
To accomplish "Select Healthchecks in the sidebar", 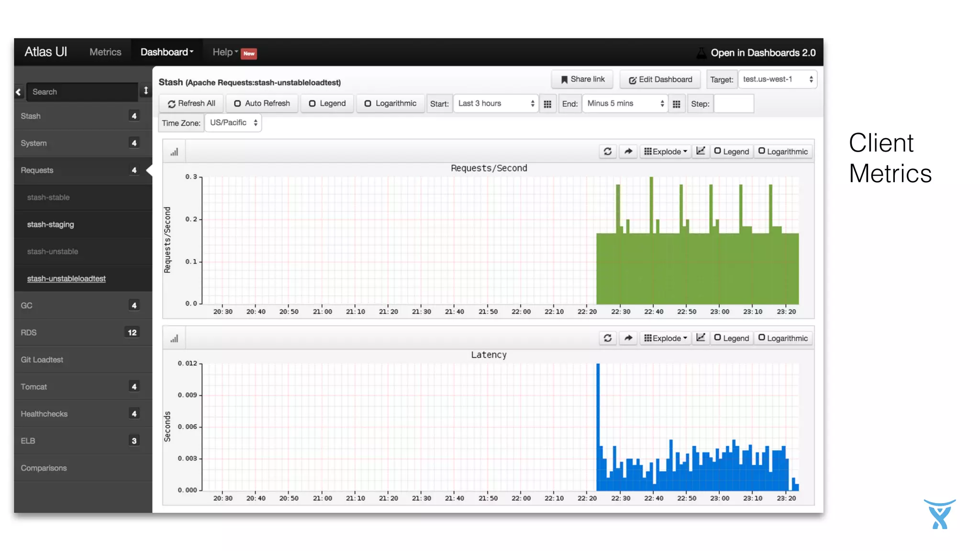I will click(83, 414).
